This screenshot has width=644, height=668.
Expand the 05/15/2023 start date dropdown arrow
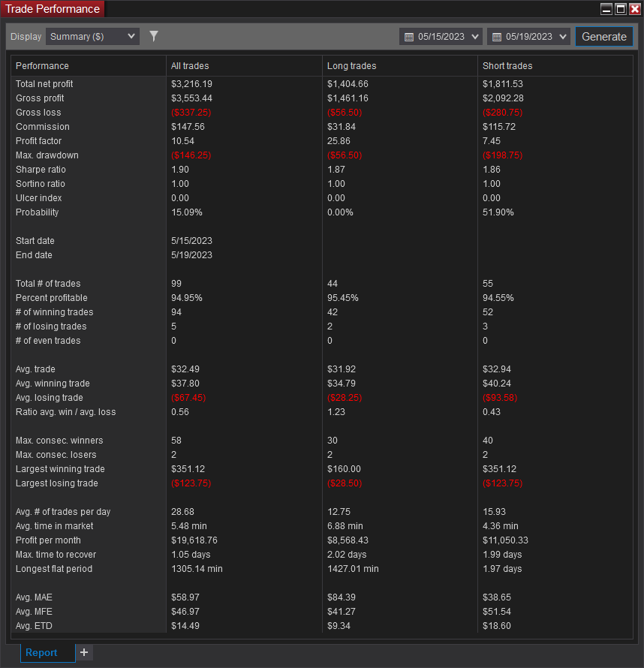[475, 37]
